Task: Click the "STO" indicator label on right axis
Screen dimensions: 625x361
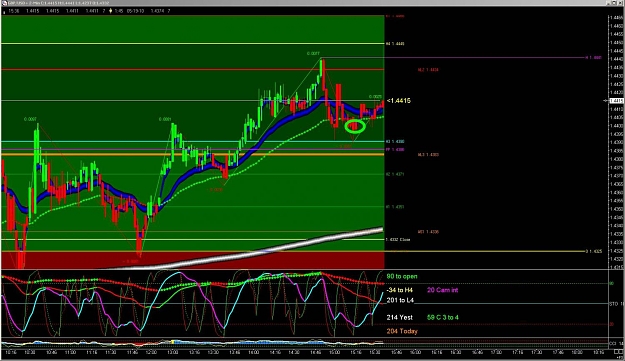Action: (616, 304)
